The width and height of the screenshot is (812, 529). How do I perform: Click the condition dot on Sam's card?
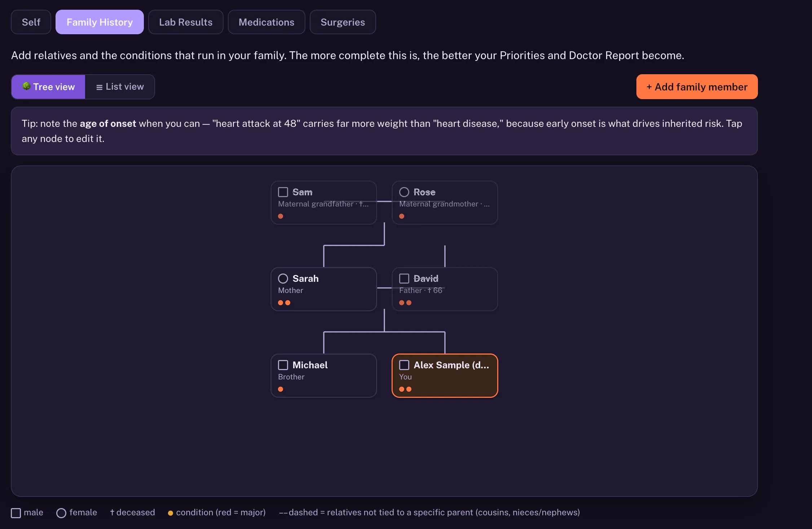281,216
